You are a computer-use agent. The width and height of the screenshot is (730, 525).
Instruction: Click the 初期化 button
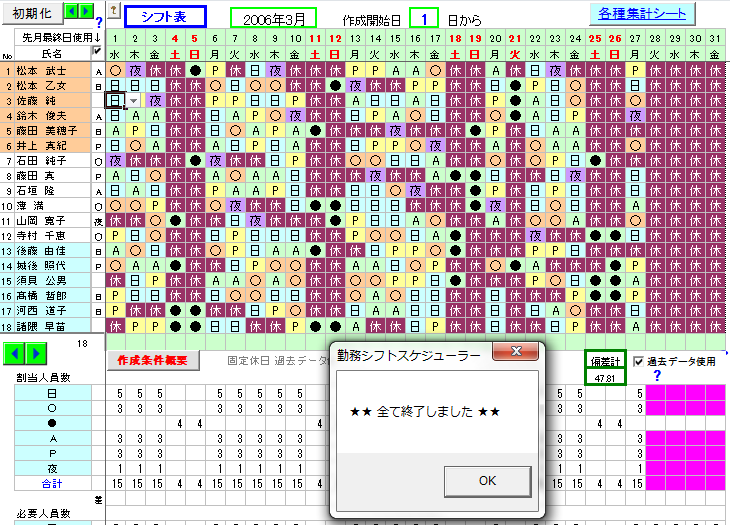coord(30,12)
